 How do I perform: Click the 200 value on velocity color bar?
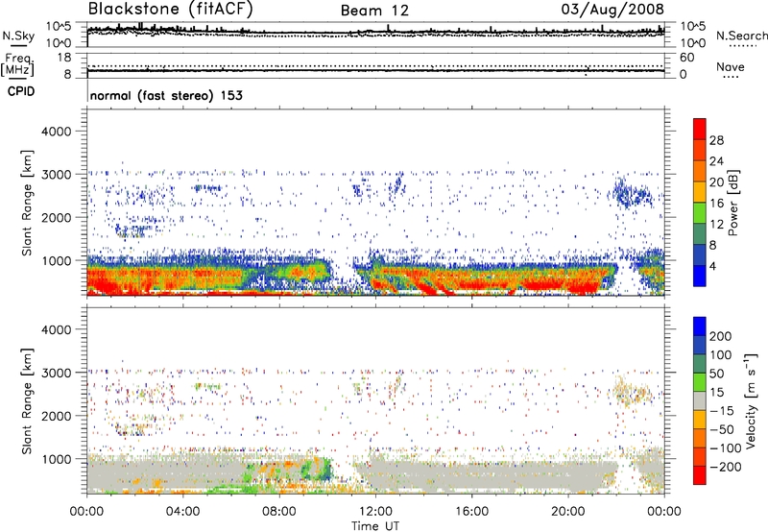(x=721, y=336)
